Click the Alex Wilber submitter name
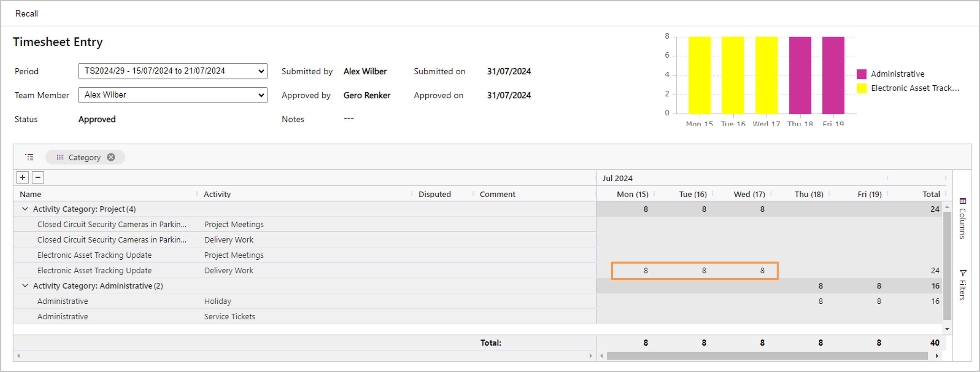The width and height of the screenshot is (980, 372). click(x=365, y=71)
